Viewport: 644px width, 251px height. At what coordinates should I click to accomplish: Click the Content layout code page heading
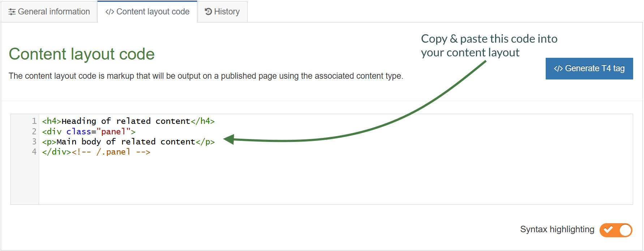pos(82,54)
